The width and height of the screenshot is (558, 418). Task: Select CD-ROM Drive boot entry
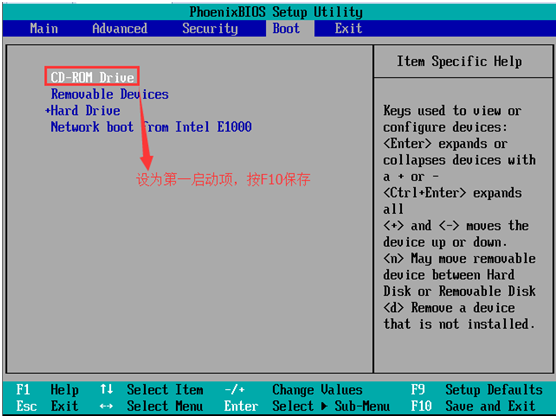point(92,77)
